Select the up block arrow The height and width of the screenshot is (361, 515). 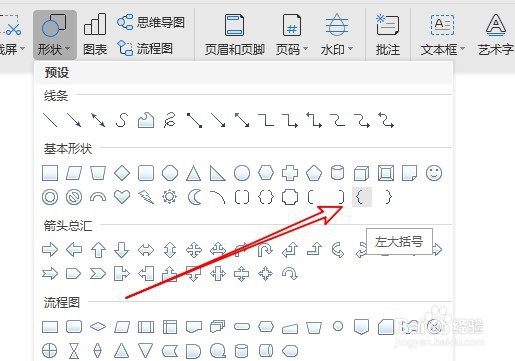pos(98,250)
